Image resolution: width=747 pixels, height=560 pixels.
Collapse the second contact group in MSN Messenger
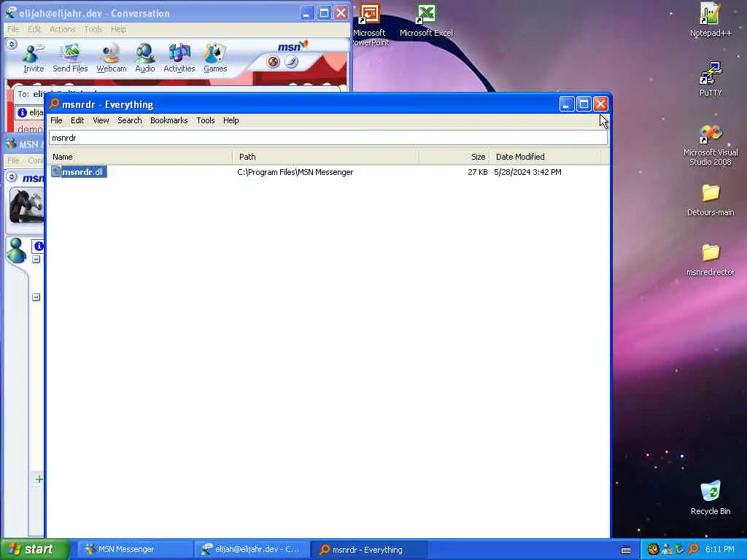tap(36, 297)
